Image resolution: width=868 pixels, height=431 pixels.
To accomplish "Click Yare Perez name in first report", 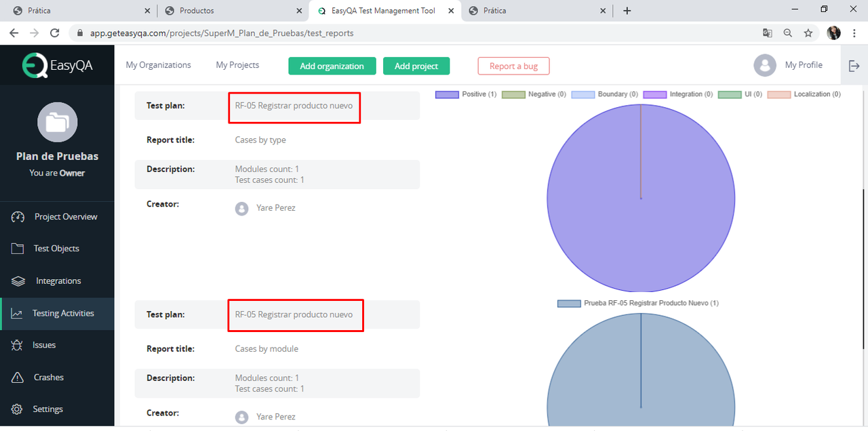I will coord(276,208).
